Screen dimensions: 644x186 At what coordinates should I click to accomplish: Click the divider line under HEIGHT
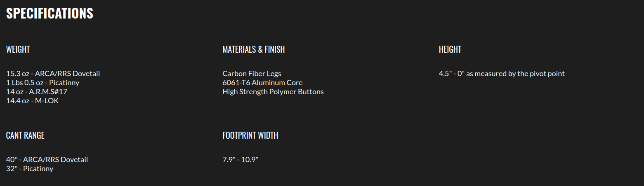(537, 64)
